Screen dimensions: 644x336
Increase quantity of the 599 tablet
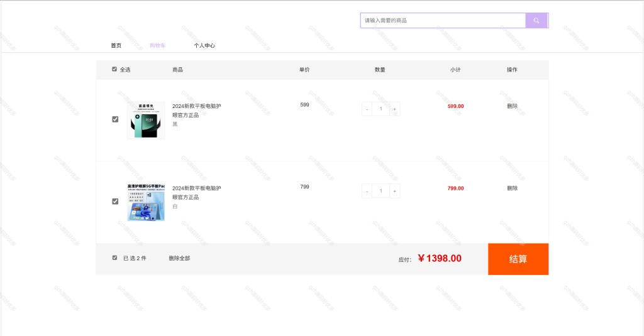pos(395,109)
